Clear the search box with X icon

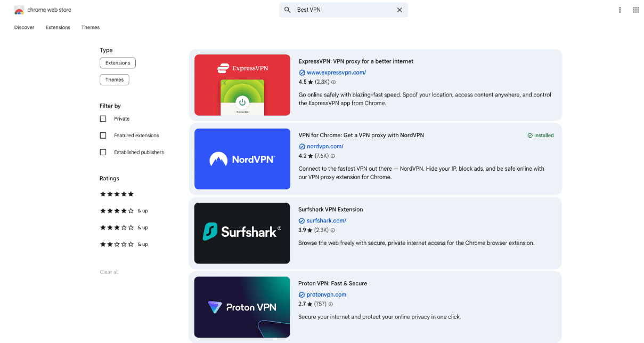[400, 10]
